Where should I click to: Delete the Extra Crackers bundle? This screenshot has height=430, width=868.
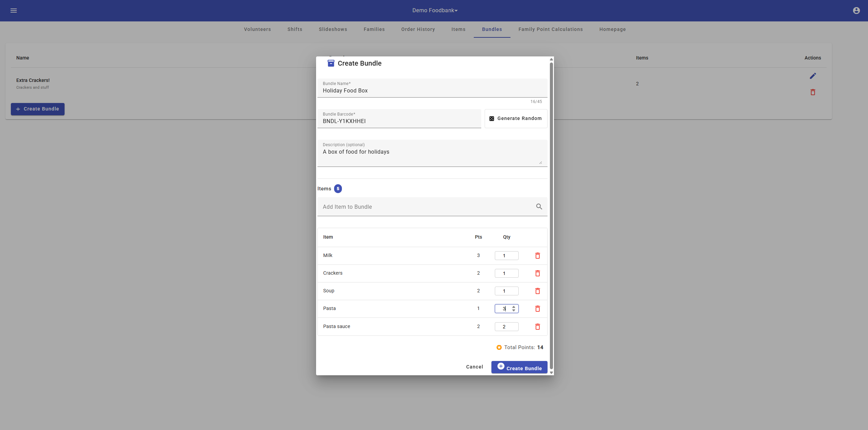[x=813, y=92]
